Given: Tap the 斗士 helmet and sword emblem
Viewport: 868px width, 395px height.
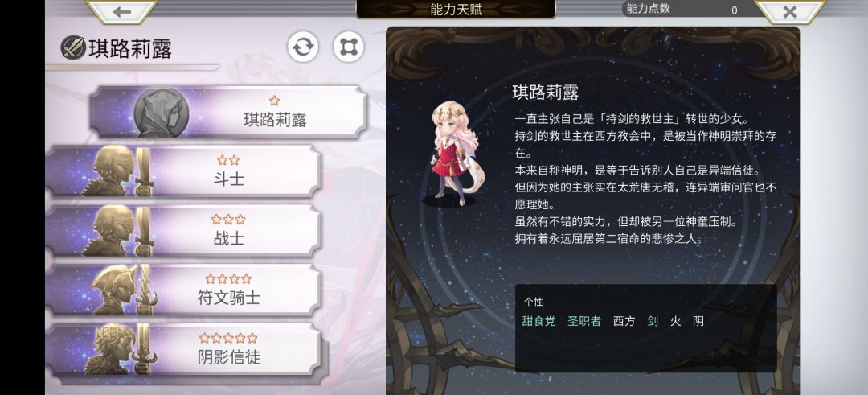Looking at the screenshot, I should point(118,171).
